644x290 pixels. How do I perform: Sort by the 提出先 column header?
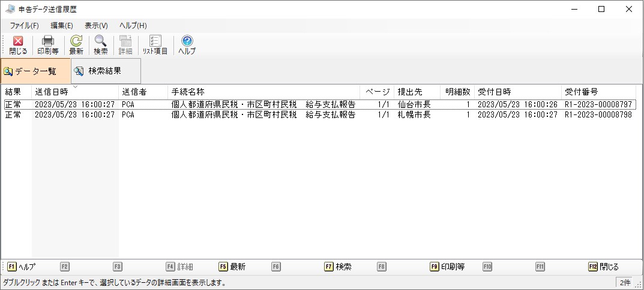pos(417,92)
